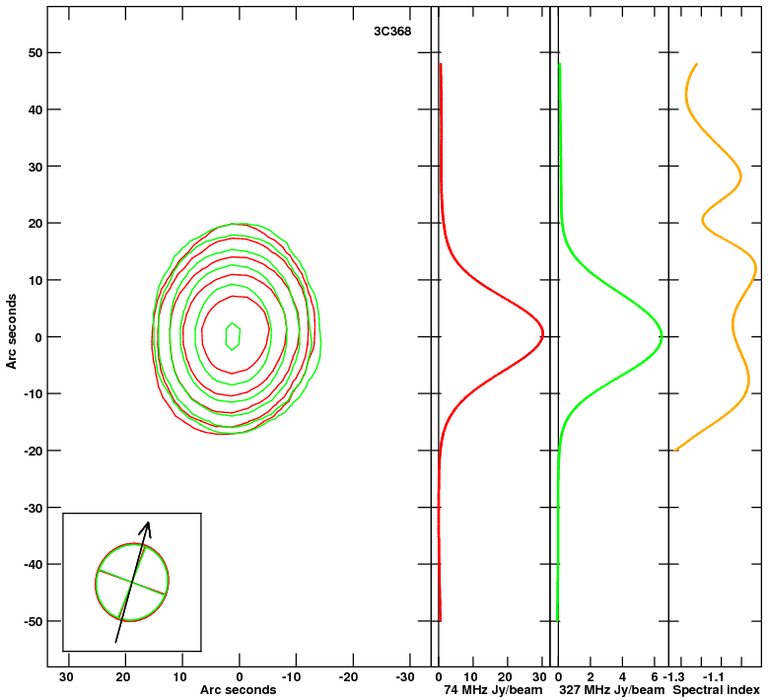This screenshot has width=768, height=700.
Task: Click the y-axis tick label -20
Action: (x=33, y=451)
